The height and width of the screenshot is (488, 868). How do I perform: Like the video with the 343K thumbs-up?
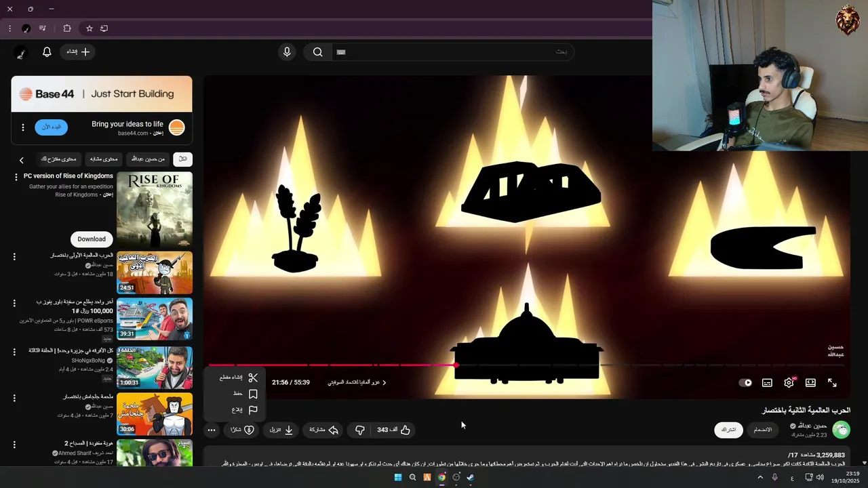click(x=393, y=430)
